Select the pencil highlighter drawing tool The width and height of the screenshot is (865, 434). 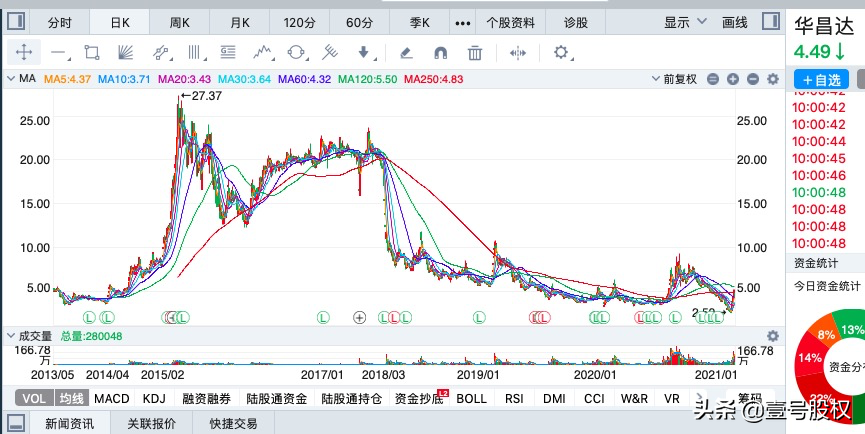pos(406,53)
